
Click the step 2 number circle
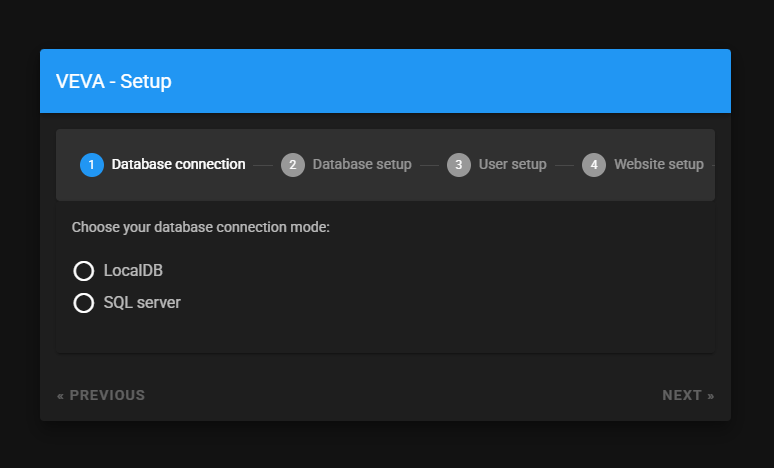[x=293, y=165]
